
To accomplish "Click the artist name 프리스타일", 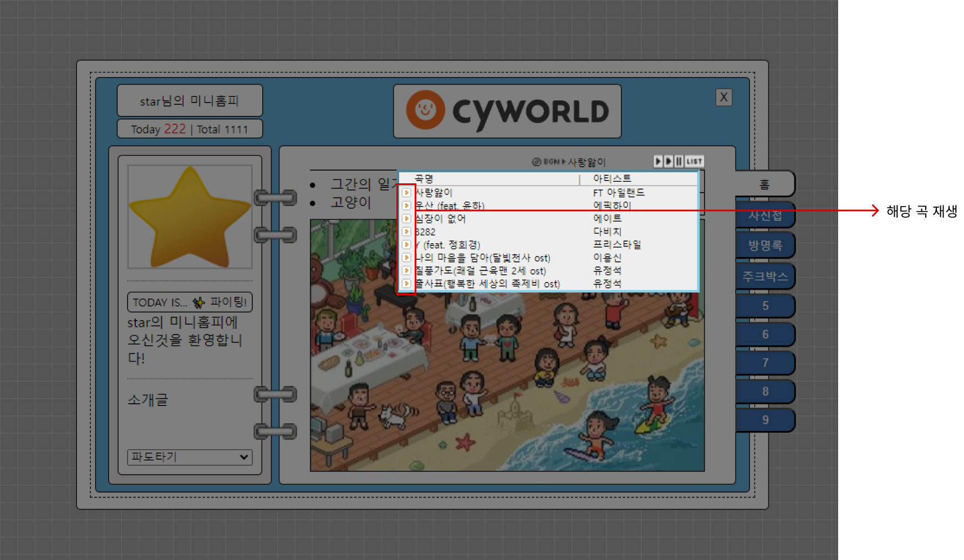I will coord(617,244).
